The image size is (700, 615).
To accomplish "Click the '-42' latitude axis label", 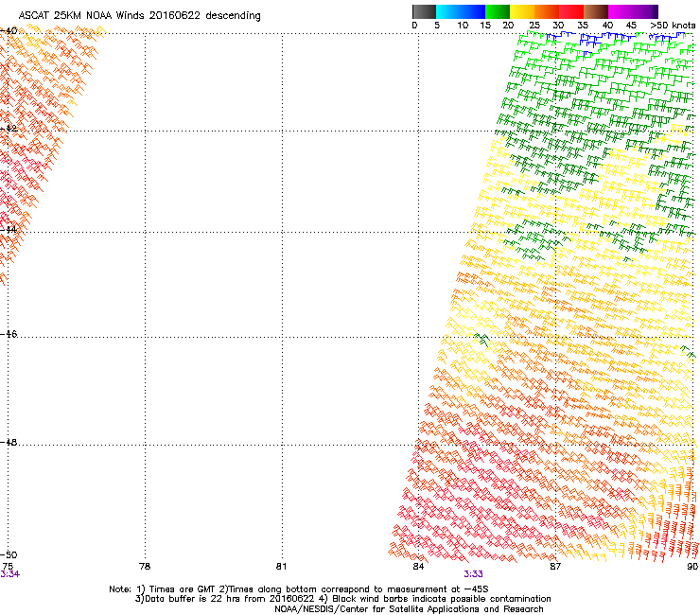I will coord(9,129).
